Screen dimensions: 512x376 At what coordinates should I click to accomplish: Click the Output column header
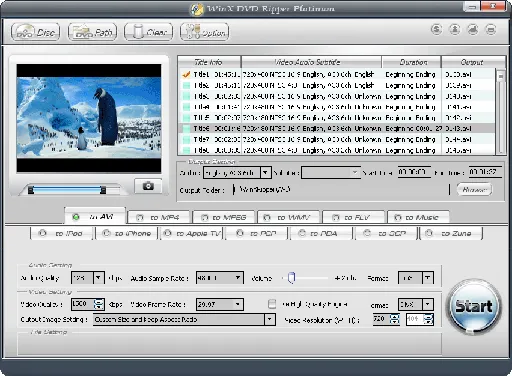click(x=473, y=62)
